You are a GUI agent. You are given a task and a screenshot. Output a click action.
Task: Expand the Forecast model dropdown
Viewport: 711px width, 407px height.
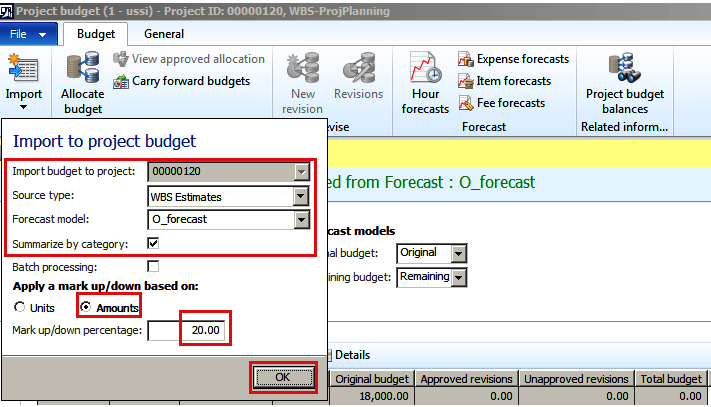[x=302, y=219]
